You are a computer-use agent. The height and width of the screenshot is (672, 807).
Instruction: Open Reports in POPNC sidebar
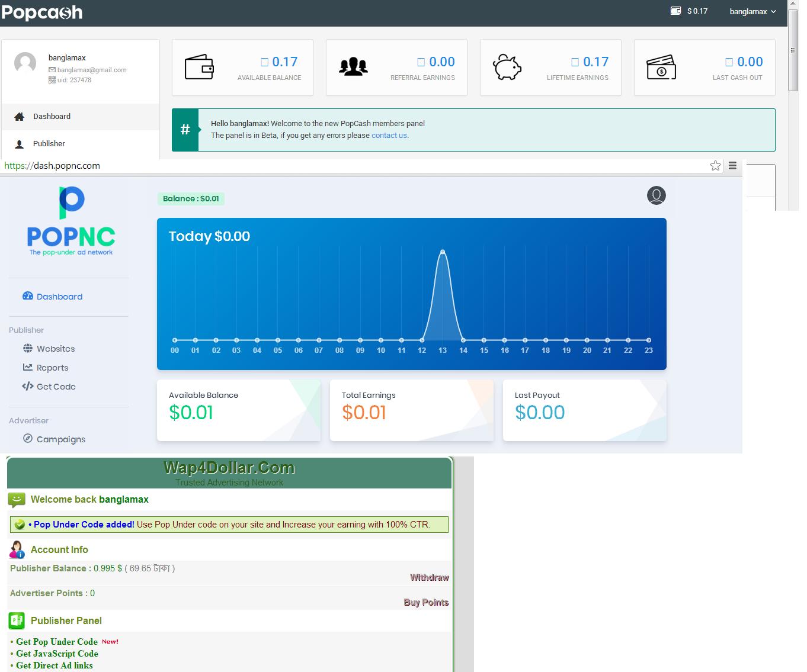click(x=52, y=368)
